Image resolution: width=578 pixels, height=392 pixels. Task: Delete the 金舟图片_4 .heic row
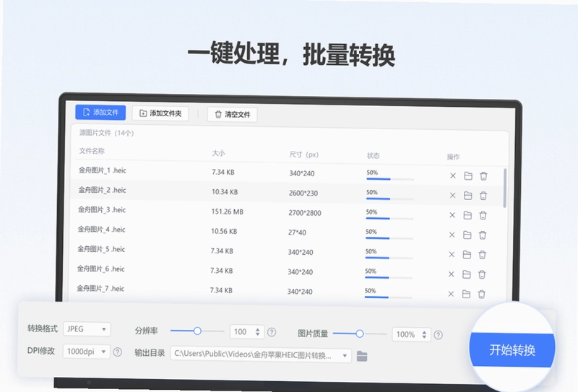(483, 235)
